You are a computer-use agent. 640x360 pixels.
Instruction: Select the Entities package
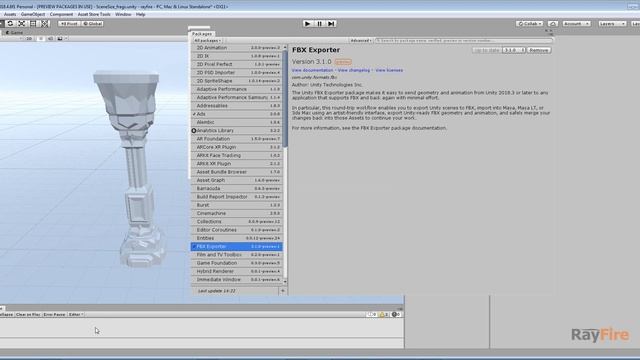click(236, 238)
